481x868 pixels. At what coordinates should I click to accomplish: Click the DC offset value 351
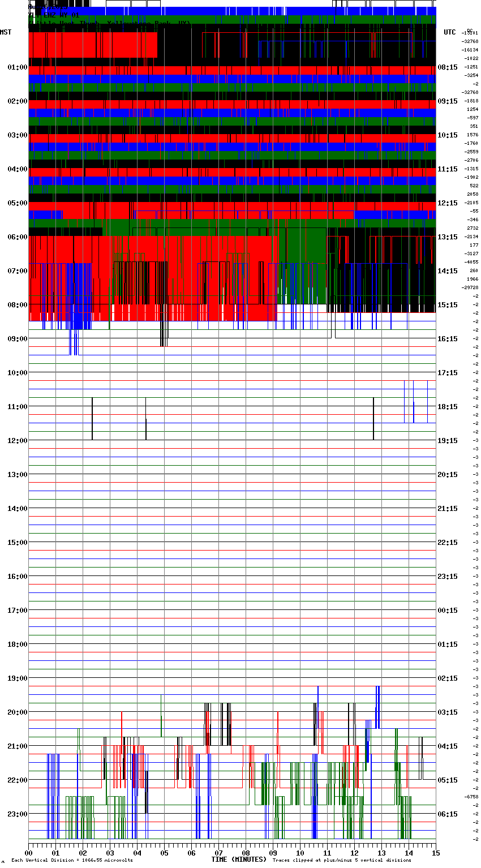[x=474, y=126]
